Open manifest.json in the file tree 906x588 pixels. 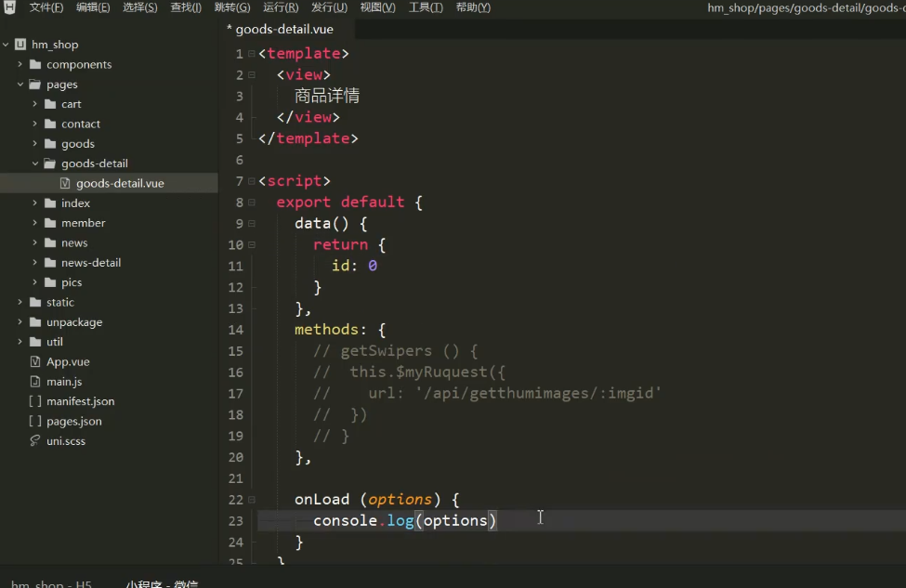(80, 401)
